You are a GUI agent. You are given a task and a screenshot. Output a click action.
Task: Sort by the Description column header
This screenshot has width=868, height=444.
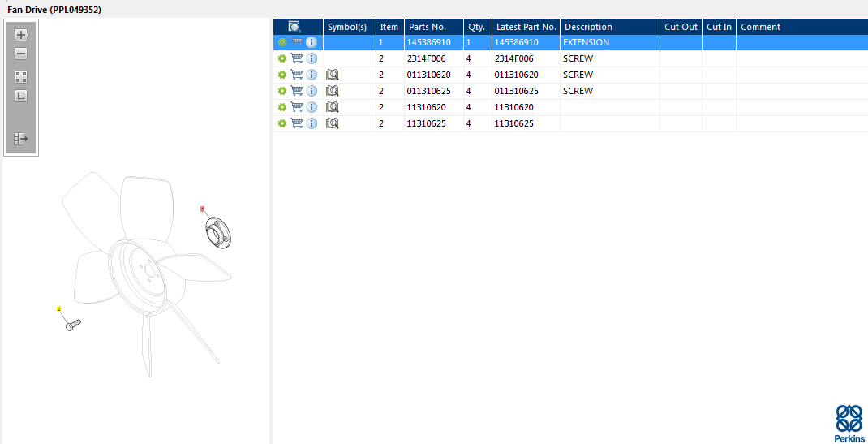(x=610, y=27)
